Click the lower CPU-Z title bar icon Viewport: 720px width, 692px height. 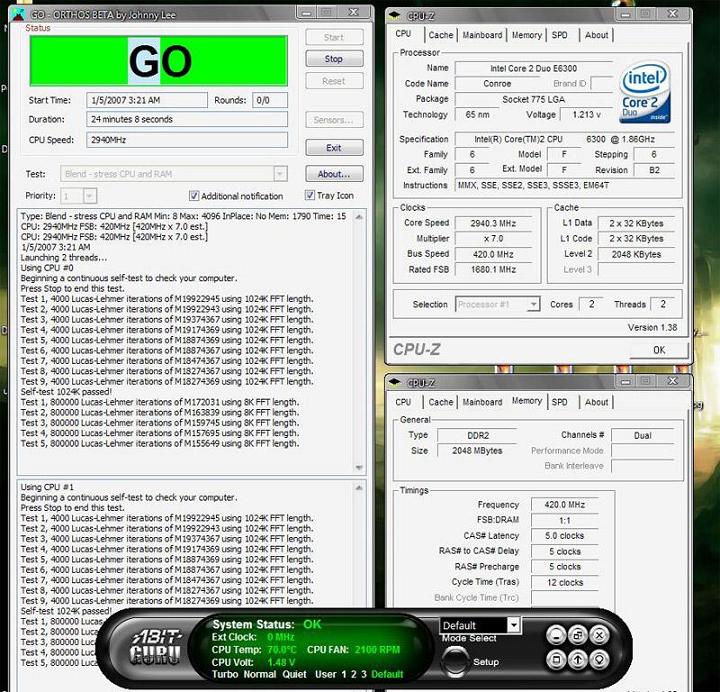[x=394, y=382]
